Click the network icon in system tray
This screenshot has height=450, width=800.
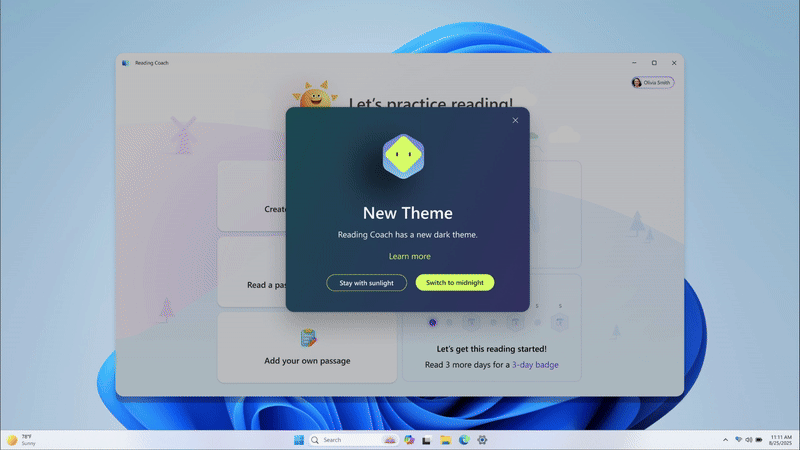pos(738,440)
